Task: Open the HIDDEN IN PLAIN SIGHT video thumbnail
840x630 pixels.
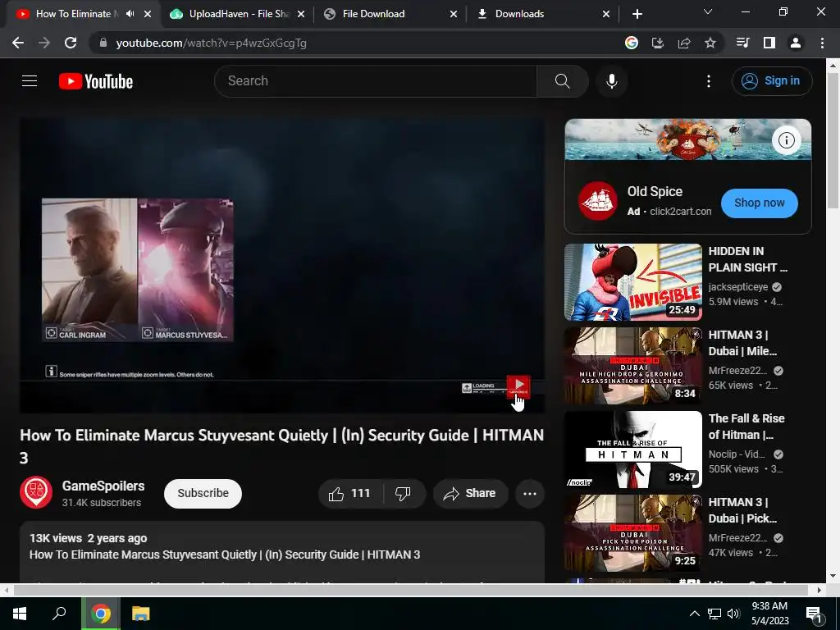Action: 633,282
